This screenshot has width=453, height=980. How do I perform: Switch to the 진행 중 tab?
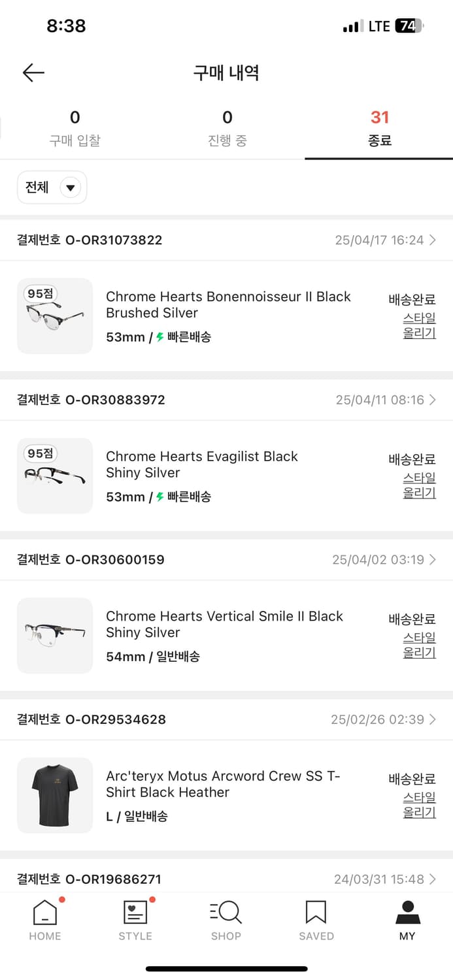point(227,127)
